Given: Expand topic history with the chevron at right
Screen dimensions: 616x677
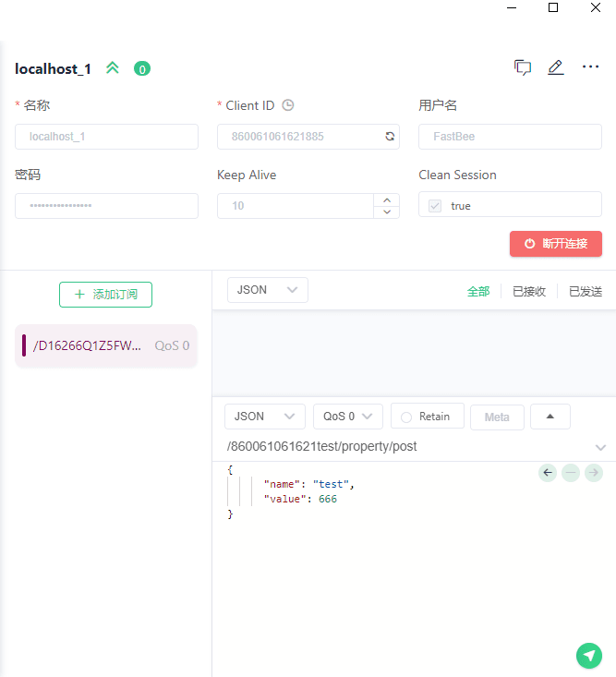Looking at the screenshot, I should [600, 447].
